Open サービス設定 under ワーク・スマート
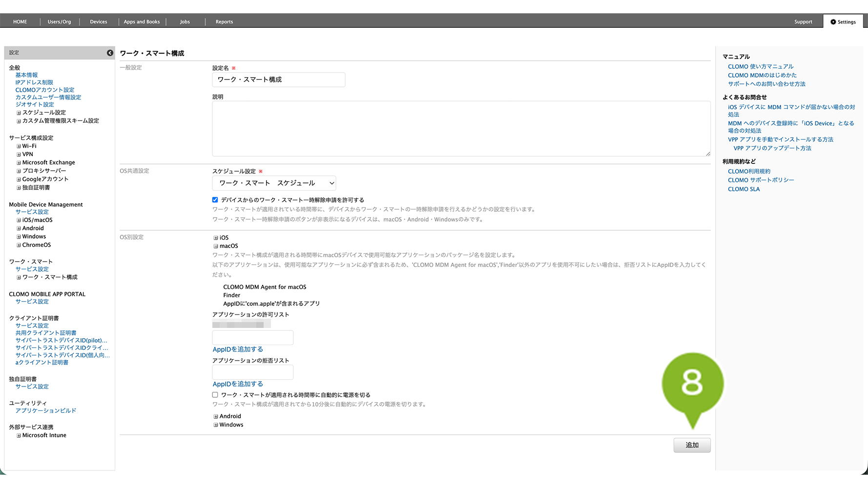Viewport: 868px width, 488px height. coord(32,269)
